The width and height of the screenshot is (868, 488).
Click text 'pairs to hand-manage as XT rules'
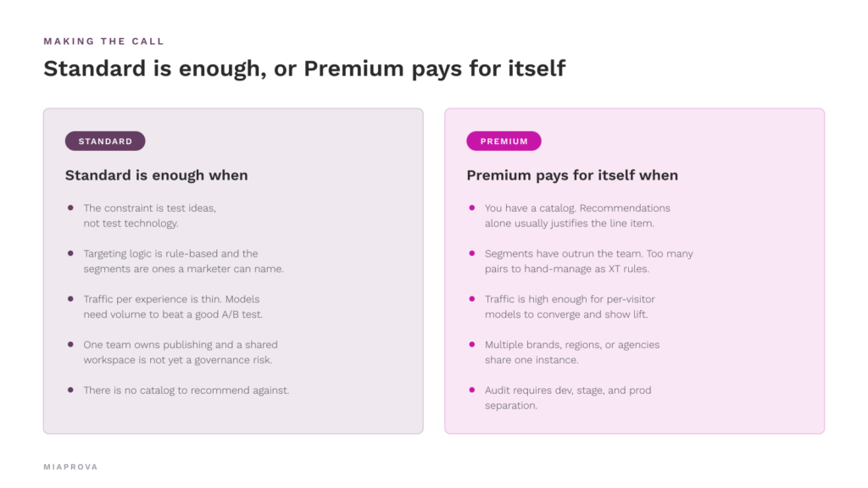coord(567,269)
